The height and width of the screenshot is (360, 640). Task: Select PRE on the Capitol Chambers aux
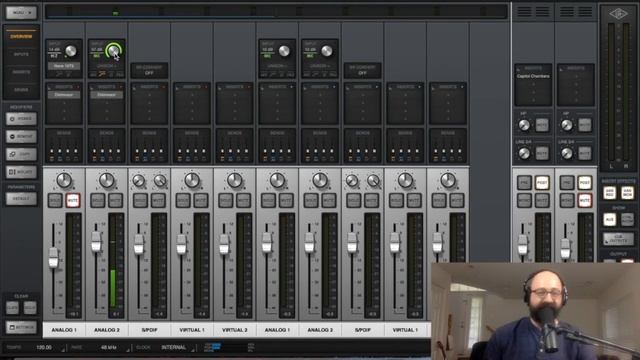(524, 182)
